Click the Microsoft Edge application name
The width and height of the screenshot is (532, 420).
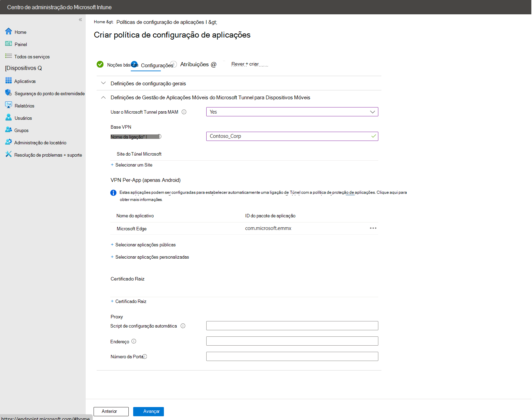(x=131, y=229)
